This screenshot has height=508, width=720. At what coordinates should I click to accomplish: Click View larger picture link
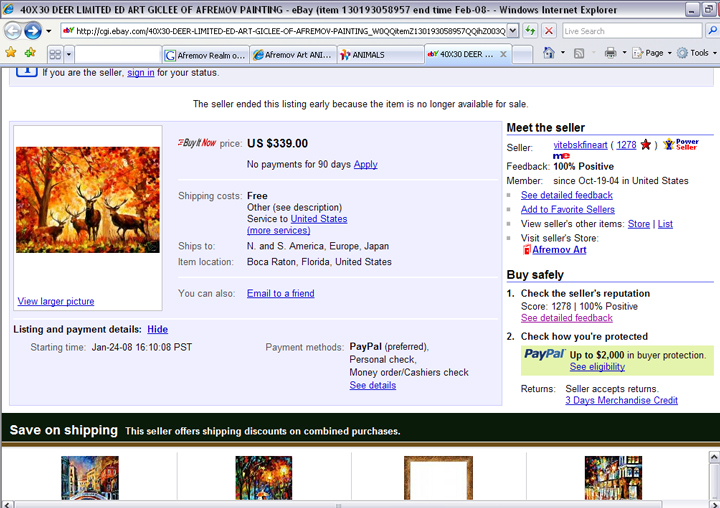56,301
